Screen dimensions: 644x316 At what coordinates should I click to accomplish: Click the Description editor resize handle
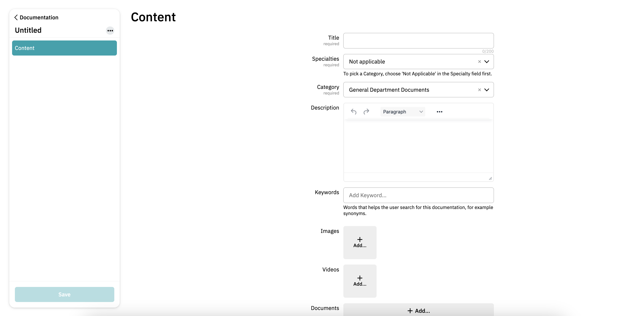click(x=490, y=178)
